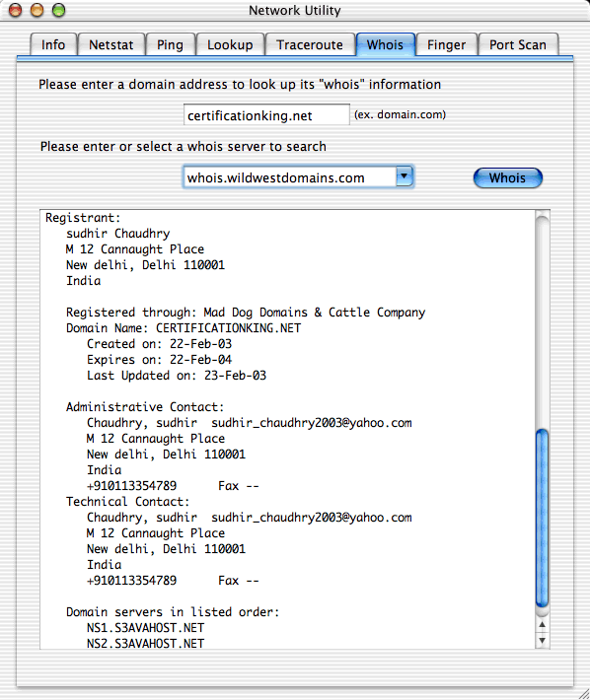The width and height of the screenshot is (590, 700).
Task: Click 'Domain Name: CERTIFICATIONKING.NET' line
Action: [x=184, y=328]
